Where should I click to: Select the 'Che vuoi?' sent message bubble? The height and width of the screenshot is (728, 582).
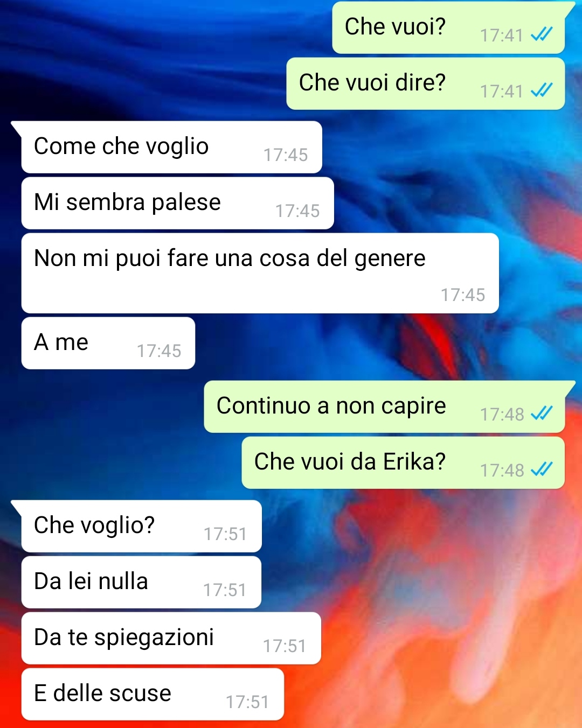[x=448, y=27]
